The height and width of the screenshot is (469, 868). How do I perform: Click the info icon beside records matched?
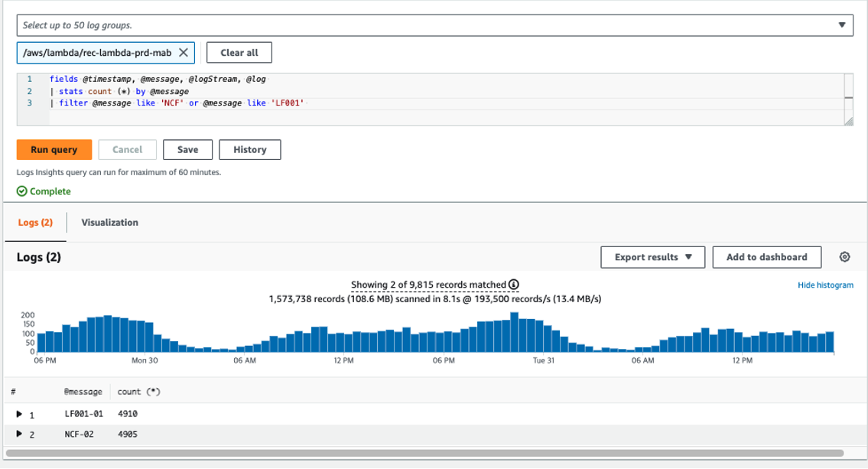click(x=514, y=285)
